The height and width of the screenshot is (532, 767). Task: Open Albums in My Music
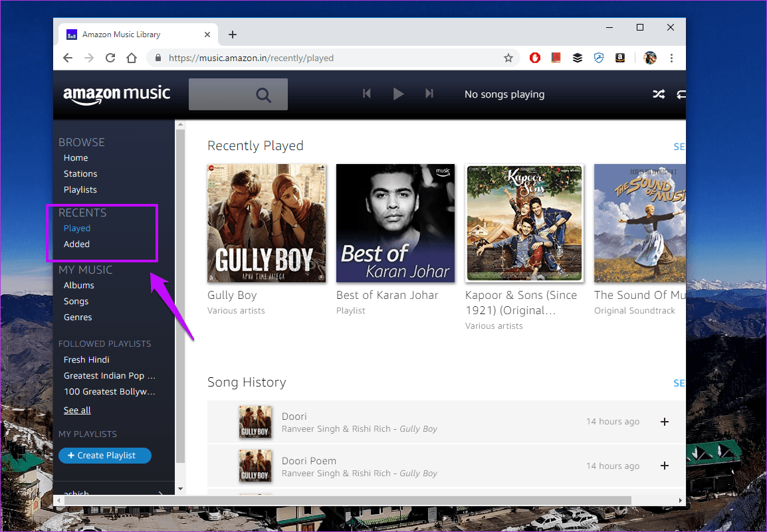tap(78, 285)
